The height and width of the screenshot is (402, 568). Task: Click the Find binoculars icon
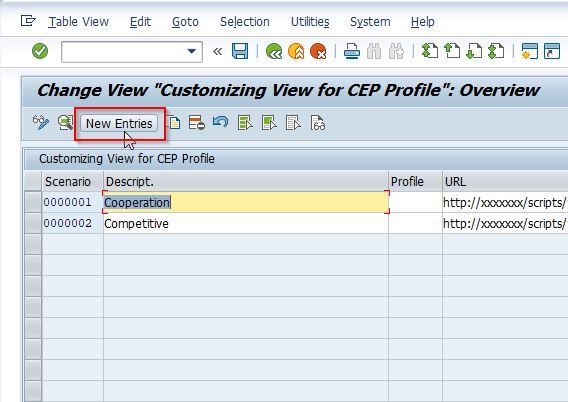tap(374, 51)
